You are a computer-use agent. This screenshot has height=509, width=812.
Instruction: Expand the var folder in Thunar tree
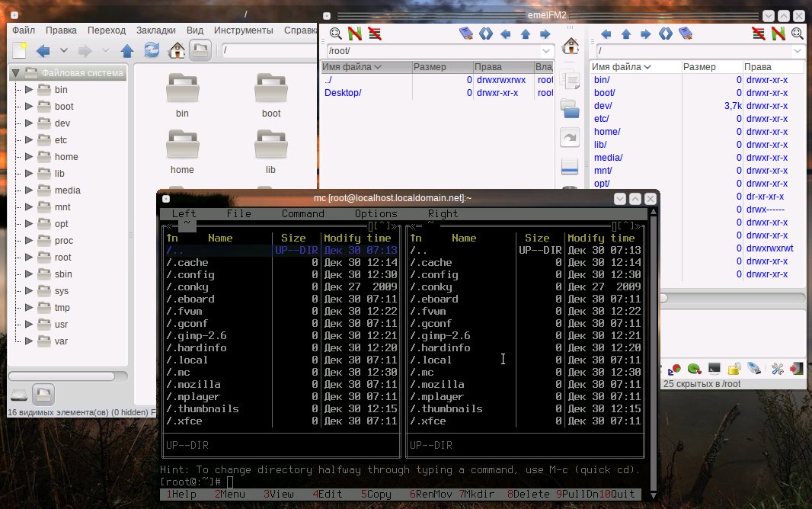pos(29,341)
